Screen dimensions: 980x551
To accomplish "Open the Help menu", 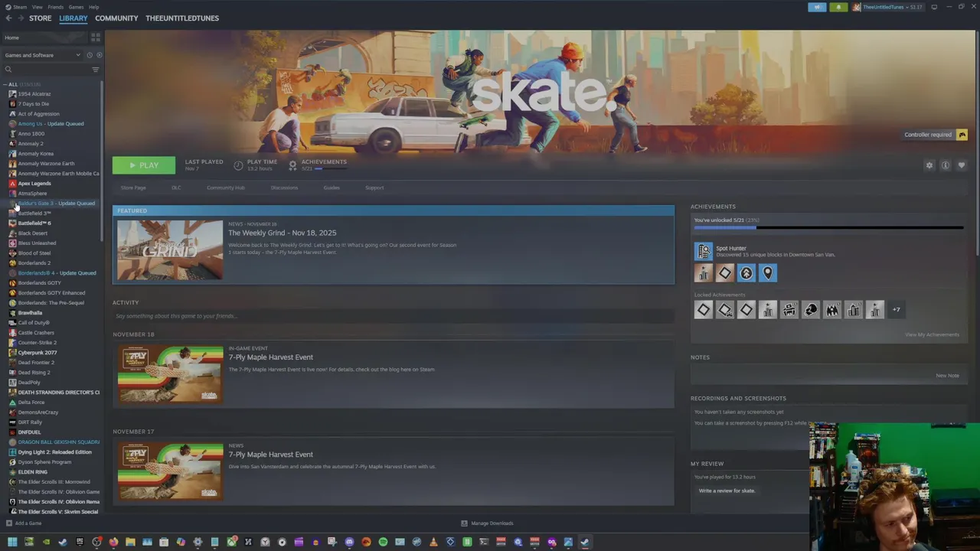I will click(93, 7).
